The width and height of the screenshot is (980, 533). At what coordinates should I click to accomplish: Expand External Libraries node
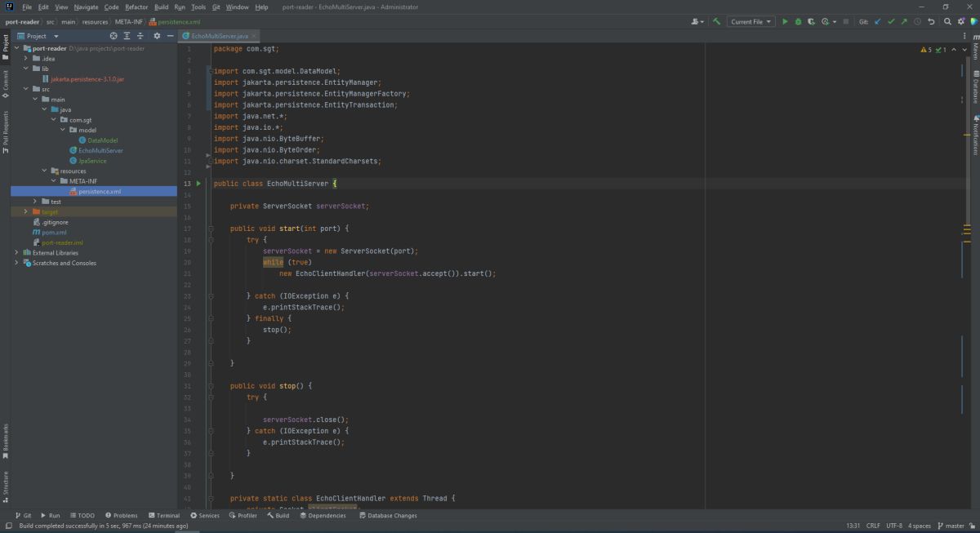[16, 252]
